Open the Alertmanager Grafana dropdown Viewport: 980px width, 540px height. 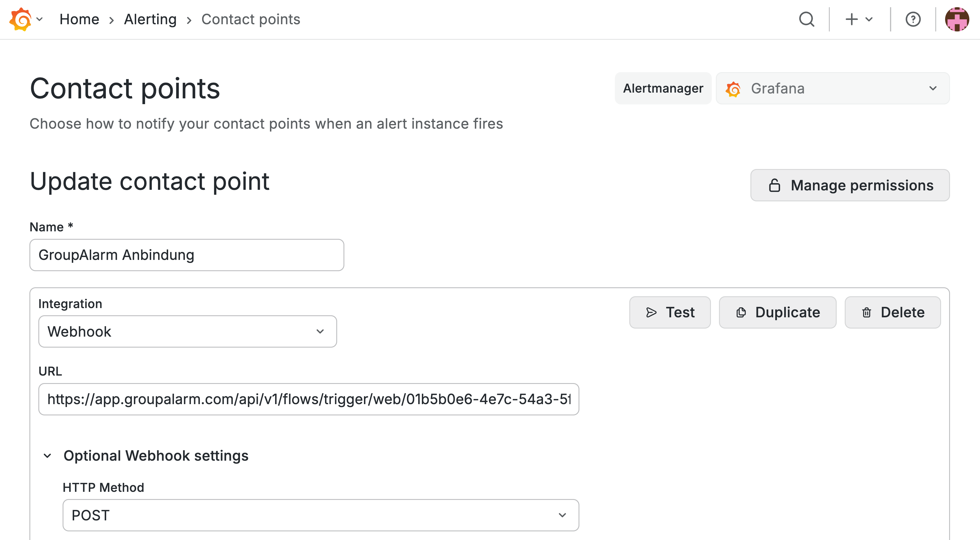point(832,88)
